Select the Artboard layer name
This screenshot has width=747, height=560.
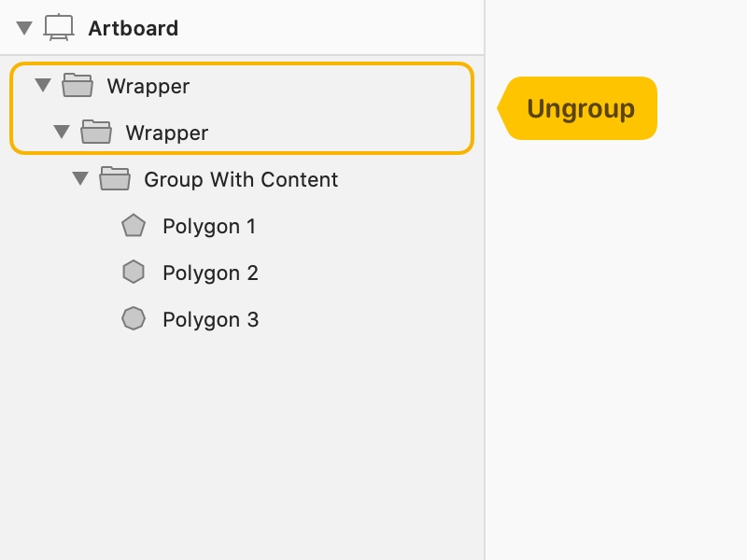tap(134, 29)
